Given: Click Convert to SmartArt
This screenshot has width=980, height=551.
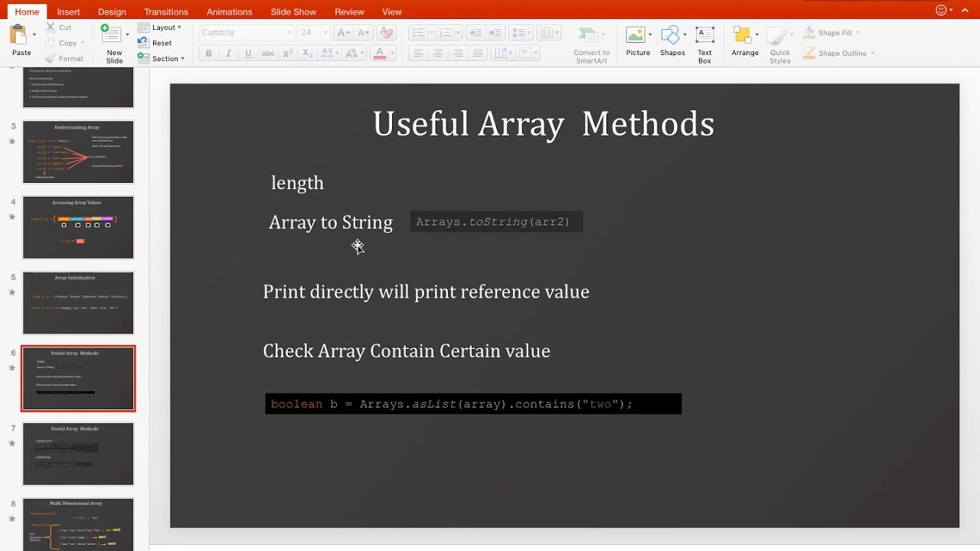Looking at the screenshot, I should 591,45.
